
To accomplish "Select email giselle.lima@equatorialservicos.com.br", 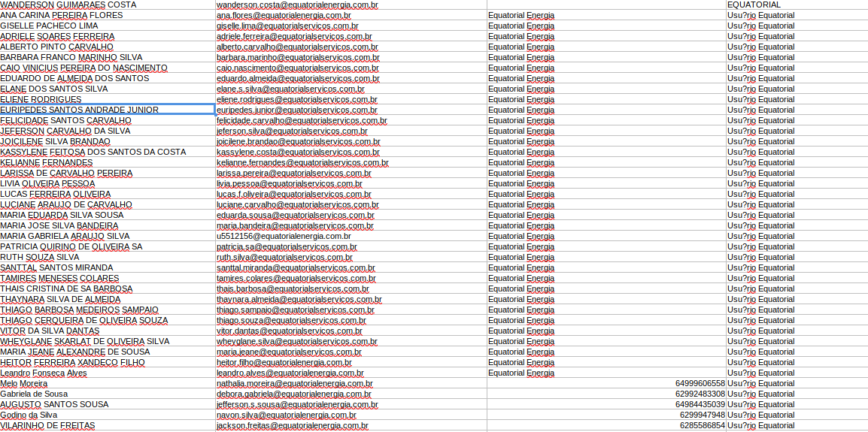I will (x=287, y=26).
